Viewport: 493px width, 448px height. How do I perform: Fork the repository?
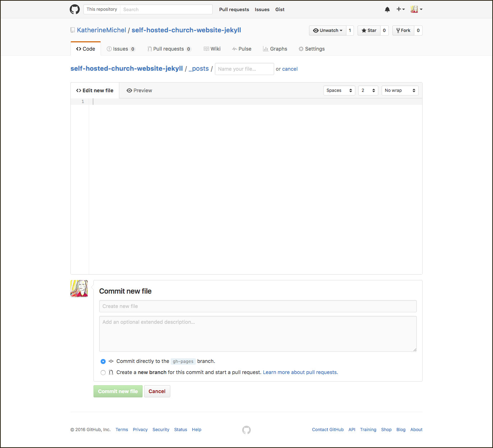403,31
